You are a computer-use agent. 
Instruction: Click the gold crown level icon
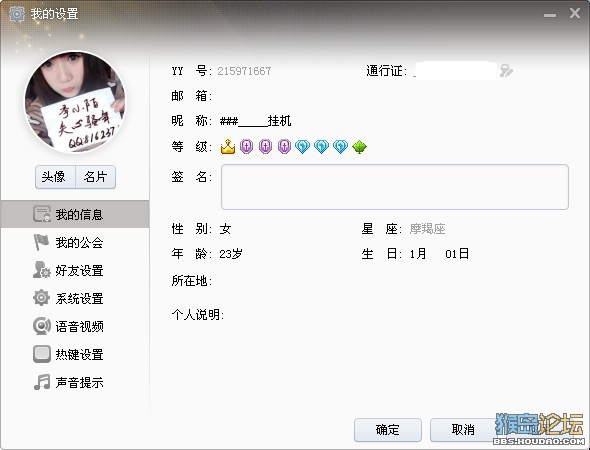point(228,146)
